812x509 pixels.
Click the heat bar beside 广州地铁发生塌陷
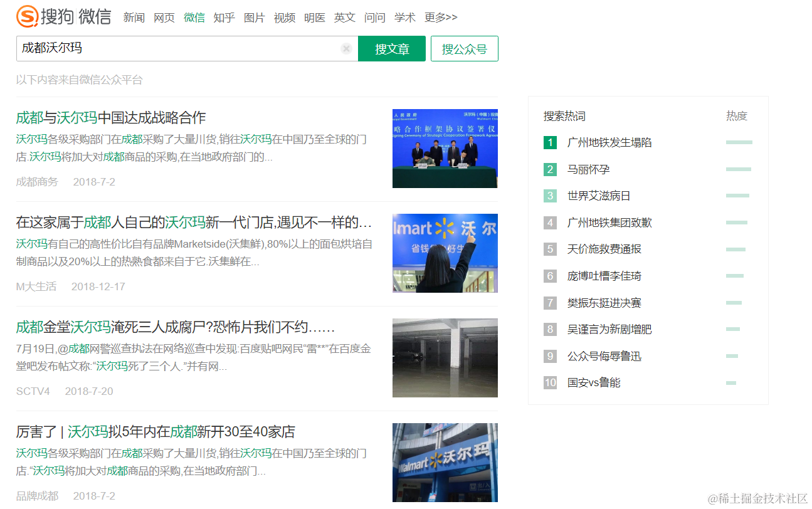coord(739,143)
